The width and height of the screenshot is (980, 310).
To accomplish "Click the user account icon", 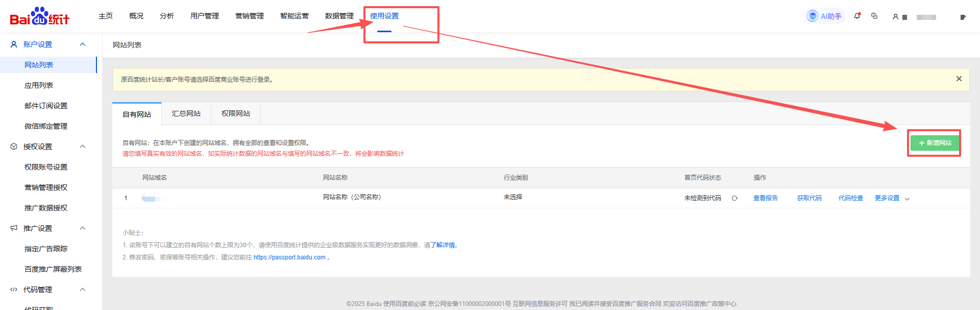I will [x=895, y=17].
